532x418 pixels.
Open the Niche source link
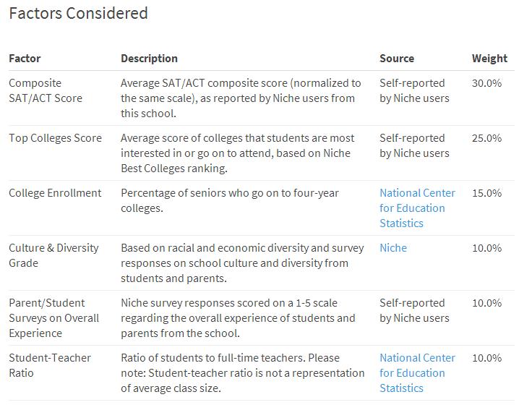pyautogui.click(x=393, y=248)
